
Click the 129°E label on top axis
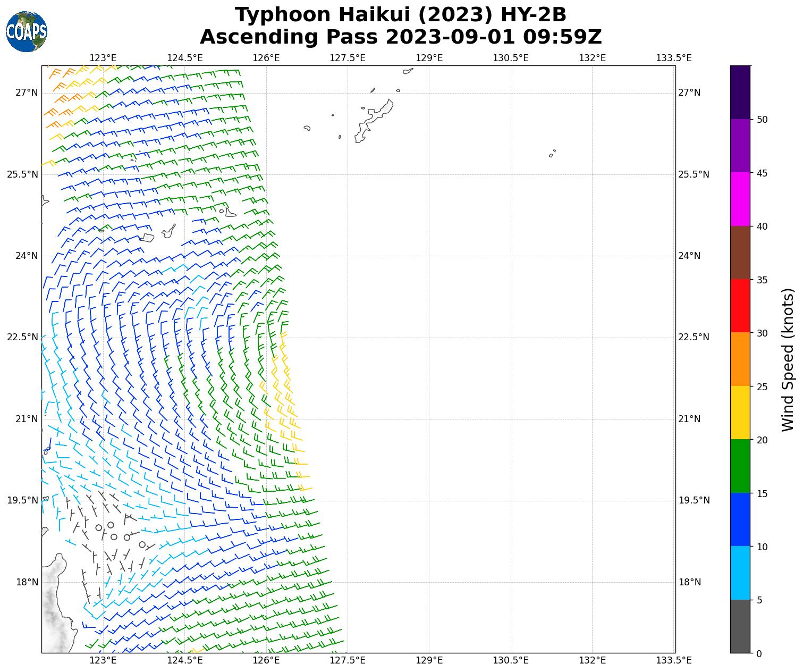(x=429, y=57)
